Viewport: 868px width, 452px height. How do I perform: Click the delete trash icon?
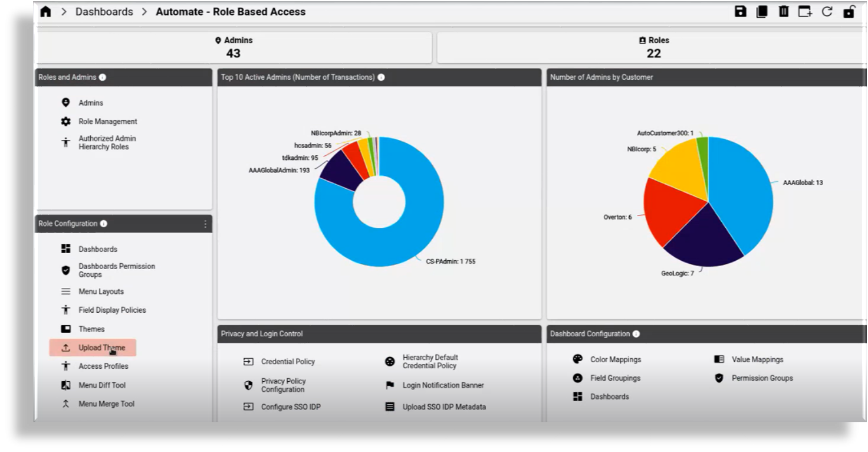[x=783, y=11]
